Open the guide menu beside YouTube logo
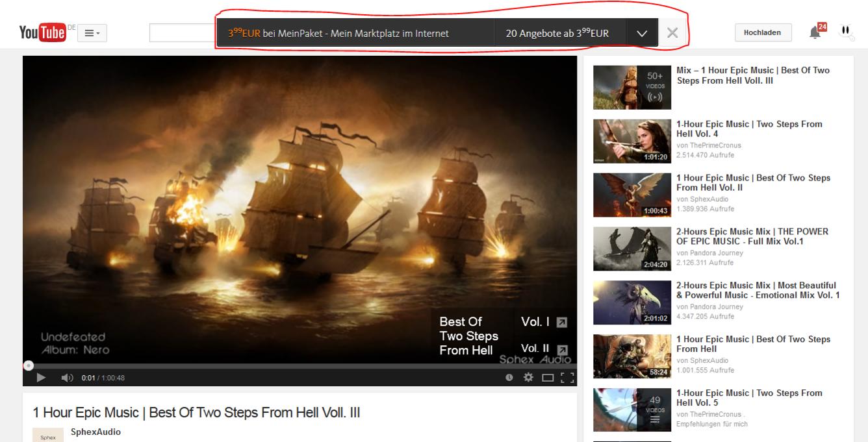Screen dimensions: 868x442 click(92, 33)
